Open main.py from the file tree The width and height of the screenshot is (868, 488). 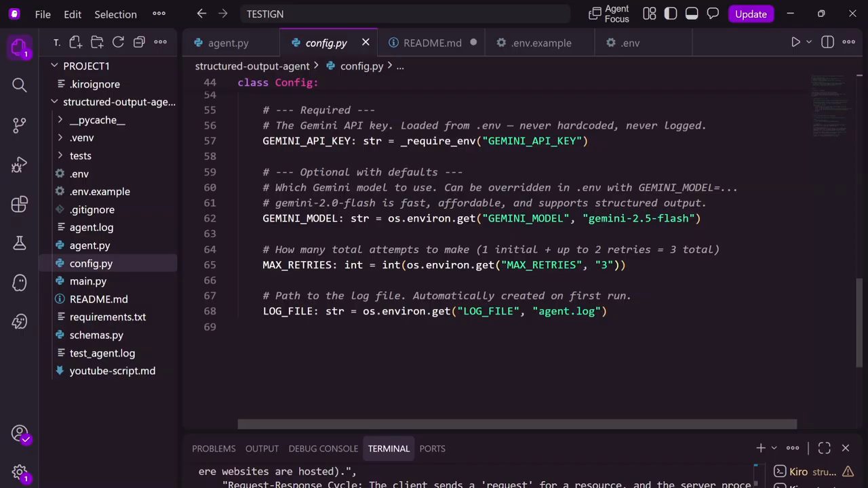click(88, 281)
